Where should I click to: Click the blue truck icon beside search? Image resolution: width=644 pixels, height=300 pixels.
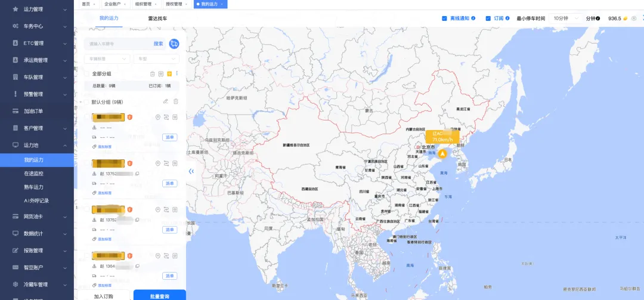pos(174,44)
